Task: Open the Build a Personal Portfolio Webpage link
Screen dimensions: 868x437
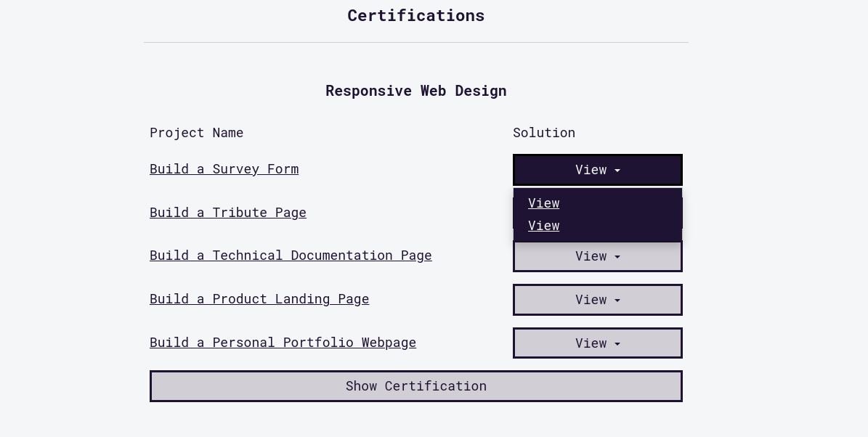Action: (283, 343)
